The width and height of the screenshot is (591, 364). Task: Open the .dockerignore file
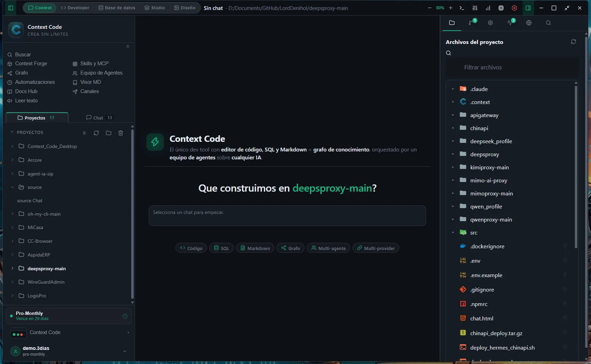(x=487, y=246)
